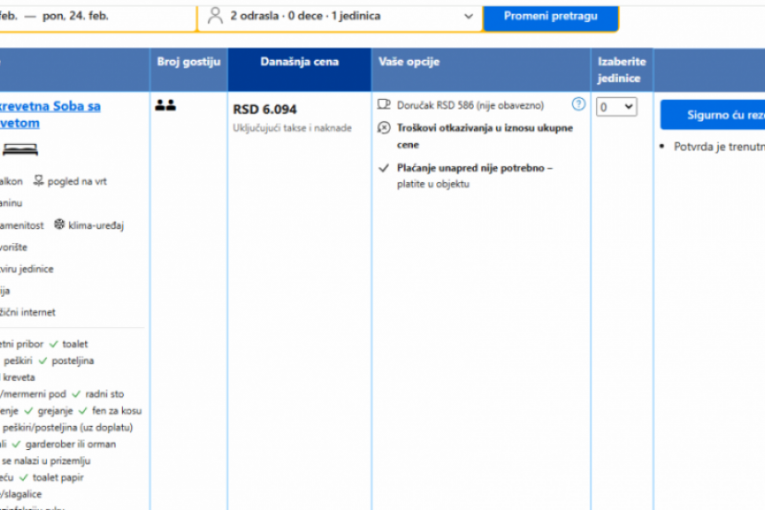Click the Današnja cena column header
Image resolution: width=765 pixels, height=510 pixels.
click(x=299, y=62)
